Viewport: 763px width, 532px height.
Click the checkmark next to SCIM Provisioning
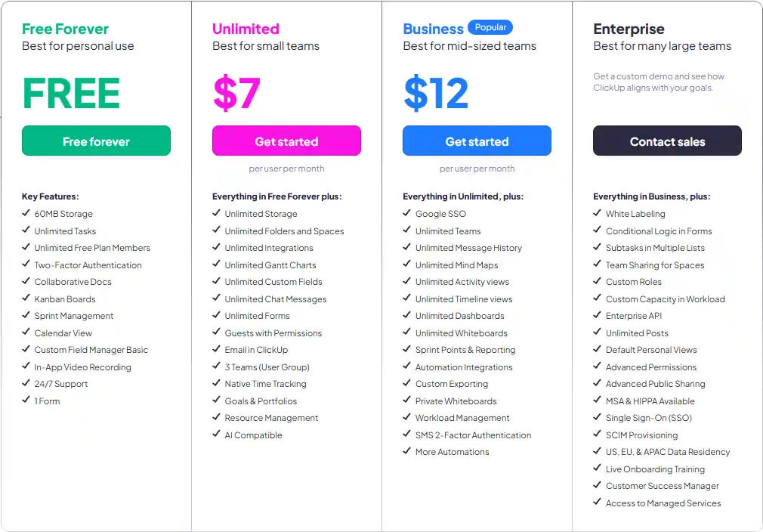[596, 435]
